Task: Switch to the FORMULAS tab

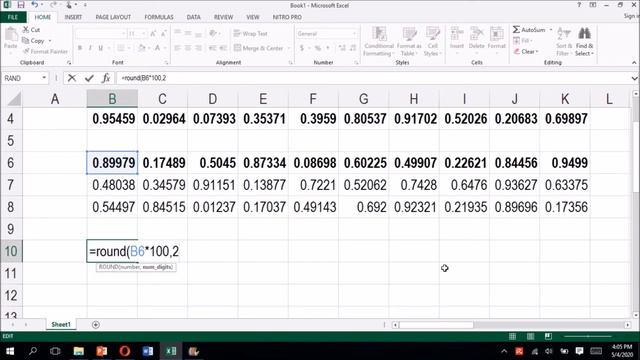Action: tap(159, 17)
